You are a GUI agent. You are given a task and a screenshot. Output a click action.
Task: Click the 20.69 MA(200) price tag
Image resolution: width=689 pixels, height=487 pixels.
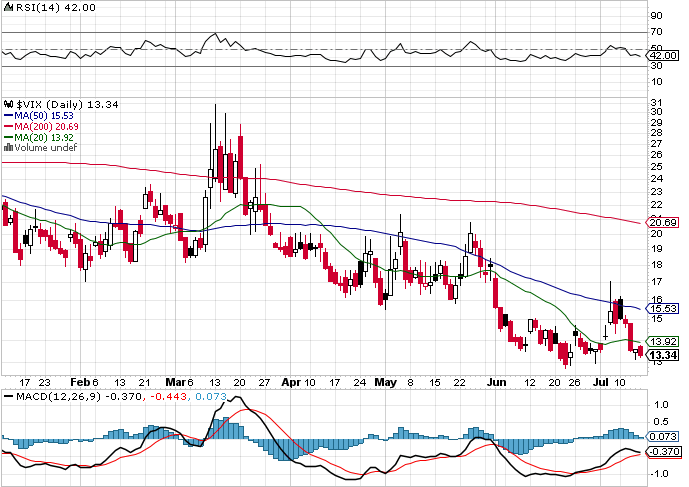pos(663,222)
